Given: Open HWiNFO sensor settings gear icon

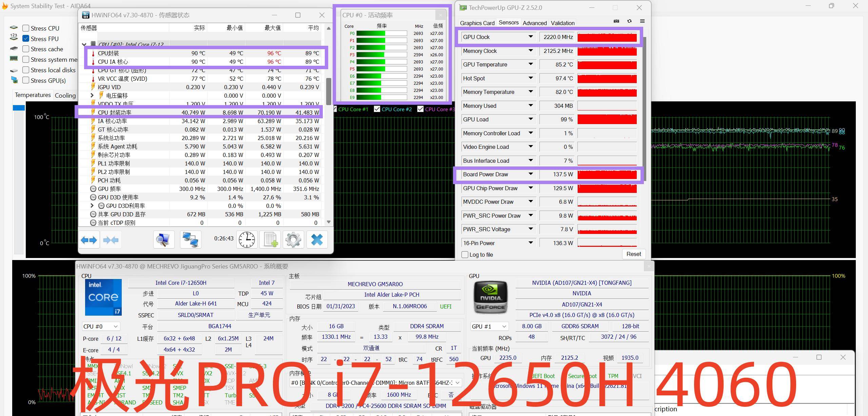Looking at the screenshot, I should [x=293, y=240].
